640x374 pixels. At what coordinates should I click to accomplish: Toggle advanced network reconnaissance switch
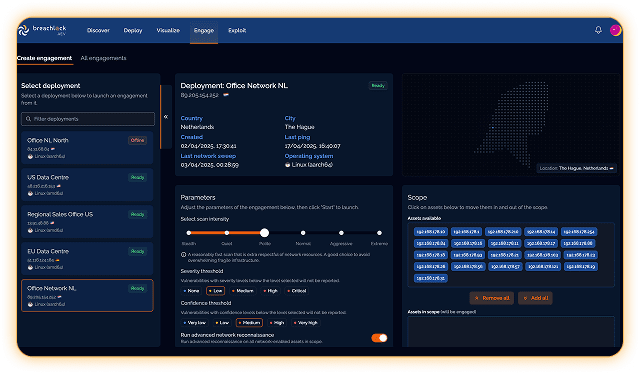[x=379, y=338]
